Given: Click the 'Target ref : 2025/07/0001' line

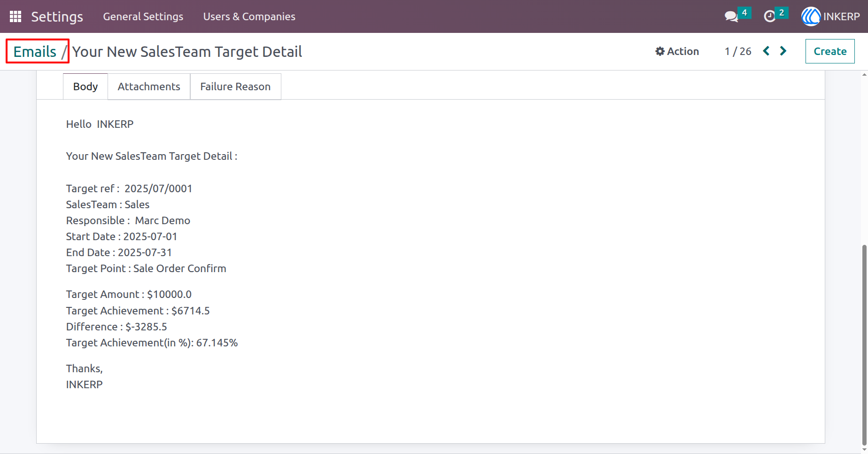Looking at the screenshot, I should [x=129, y=188].
